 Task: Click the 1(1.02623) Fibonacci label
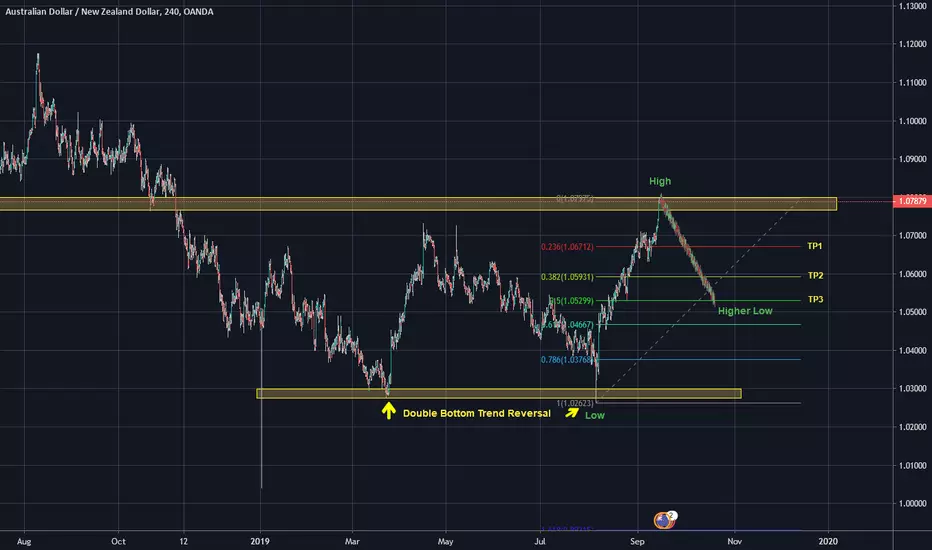[575, 403]
